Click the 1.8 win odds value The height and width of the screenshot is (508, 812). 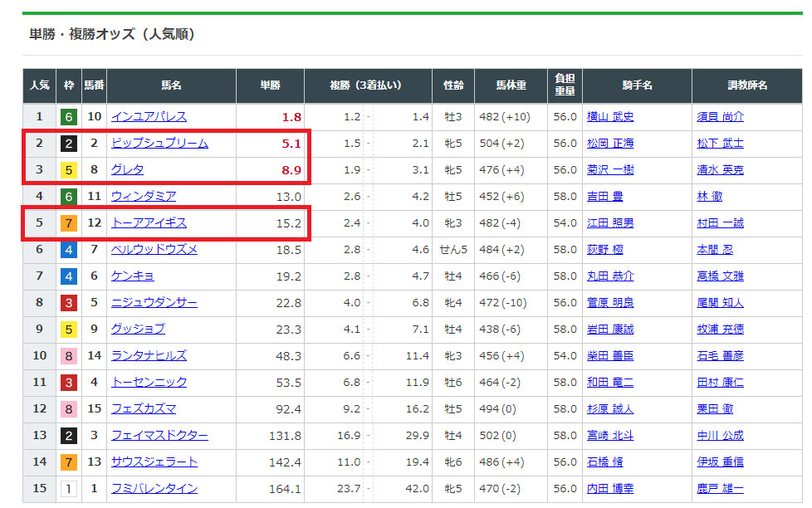(x=291, y=117)
